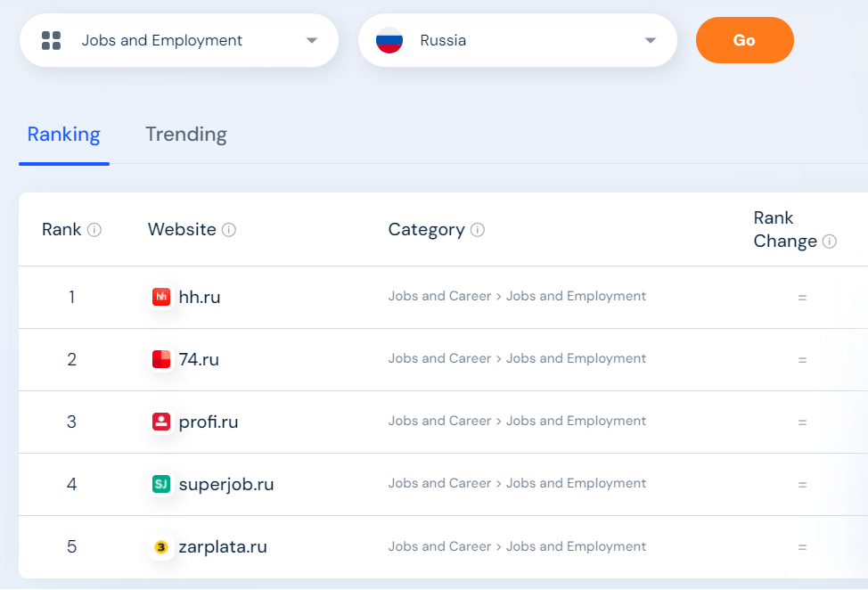Click the rank change equals sign for profi.ru
The width and height of the screenshot is (868, 590).
click(802, 422)
